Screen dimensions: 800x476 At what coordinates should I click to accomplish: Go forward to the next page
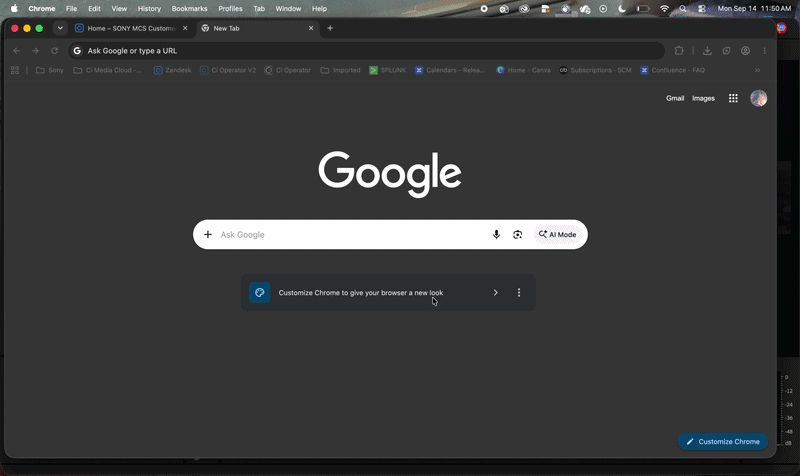(35, 51)
